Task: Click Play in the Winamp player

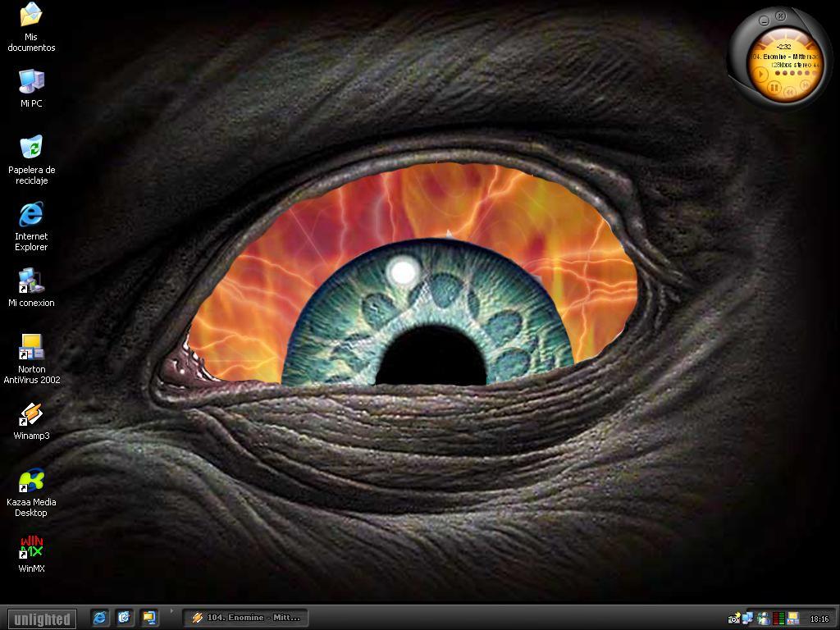Action: [x=760, y=75]
